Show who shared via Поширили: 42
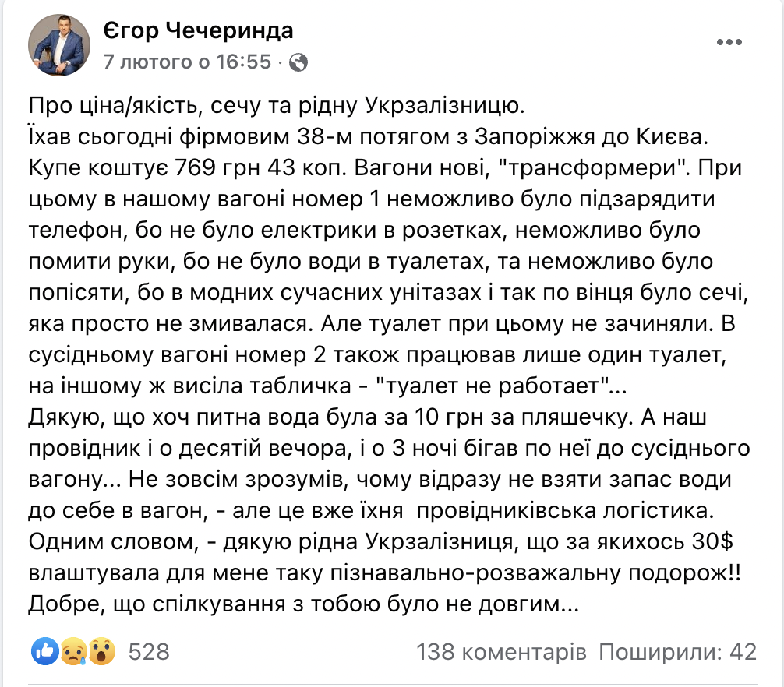 coord(677,651)
